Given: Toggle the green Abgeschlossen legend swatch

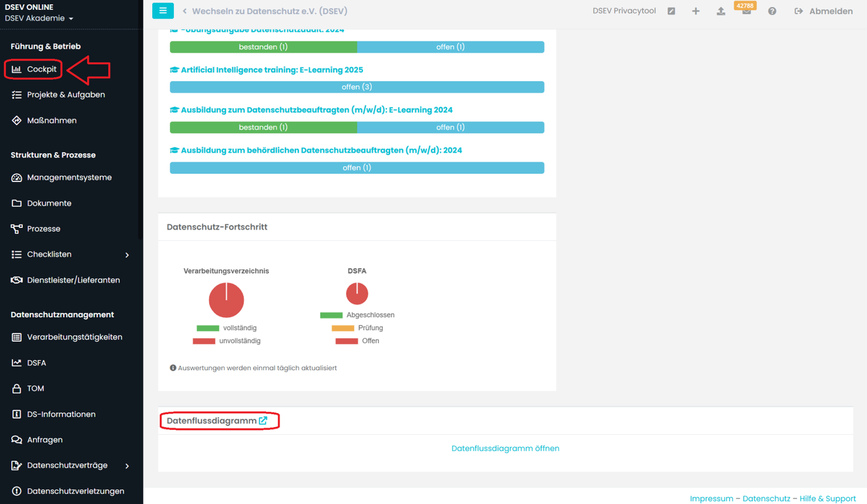Looking at the screenshot, I should (331, 315).
